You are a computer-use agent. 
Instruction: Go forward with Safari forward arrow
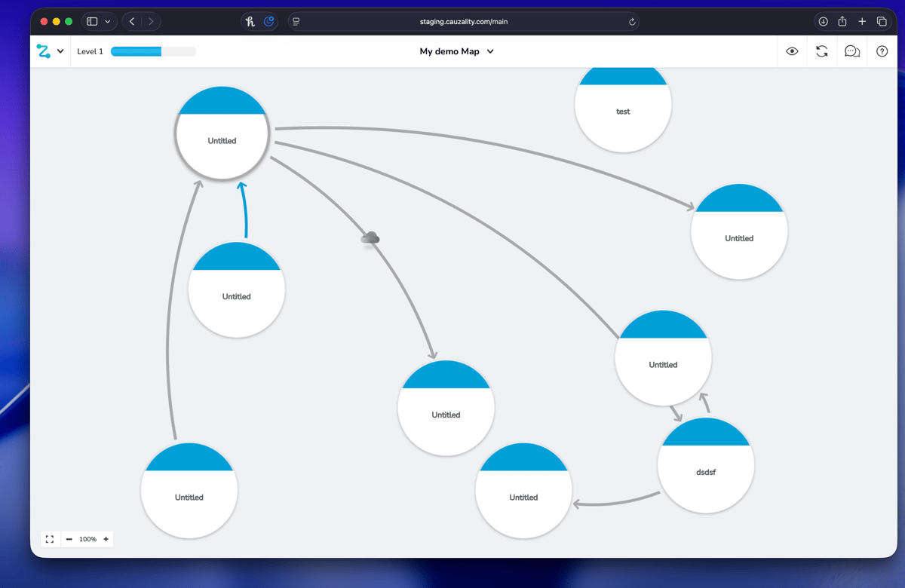[x=151, y=22]
